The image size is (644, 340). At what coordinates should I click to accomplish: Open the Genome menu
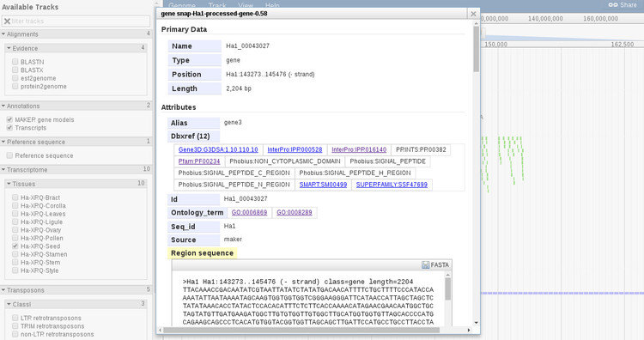tap(182, 5)
